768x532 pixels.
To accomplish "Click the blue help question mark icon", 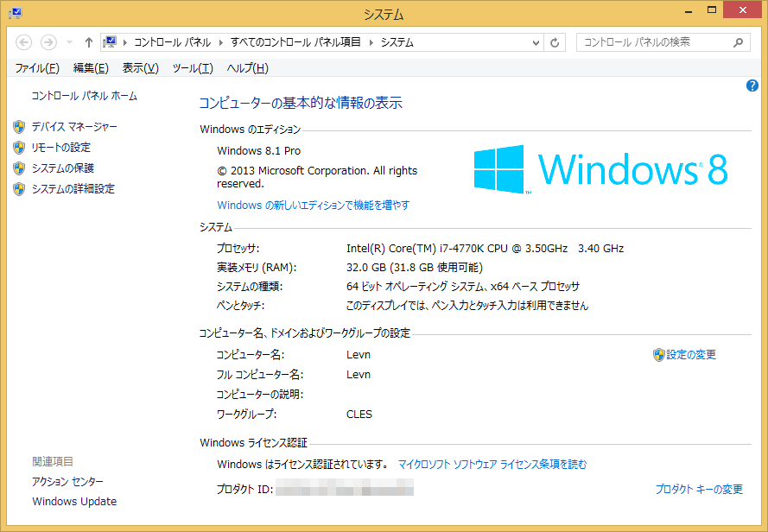I will pyautogui.click(x=752, y=85).
